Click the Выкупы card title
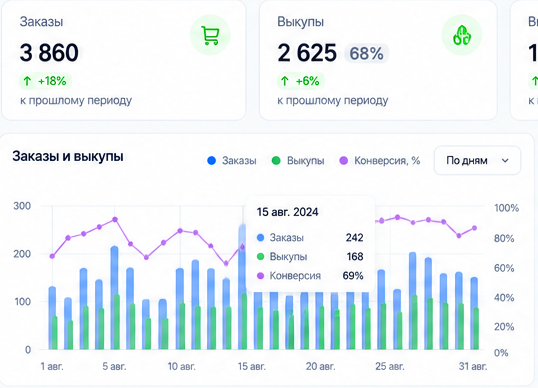This screenshot has width=538, height=388. click(x=301, y=22)
